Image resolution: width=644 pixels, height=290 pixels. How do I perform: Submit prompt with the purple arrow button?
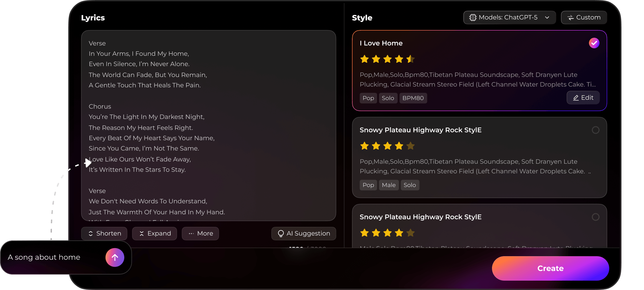115,257
